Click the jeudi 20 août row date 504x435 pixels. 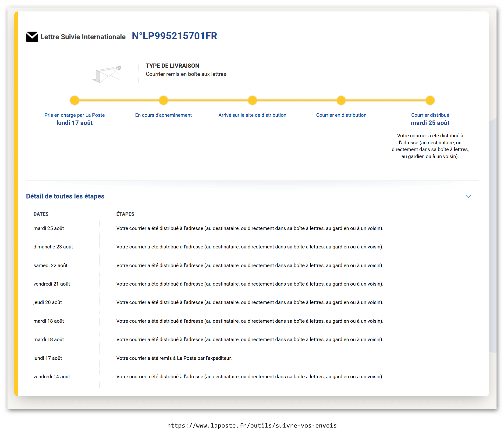47,302
